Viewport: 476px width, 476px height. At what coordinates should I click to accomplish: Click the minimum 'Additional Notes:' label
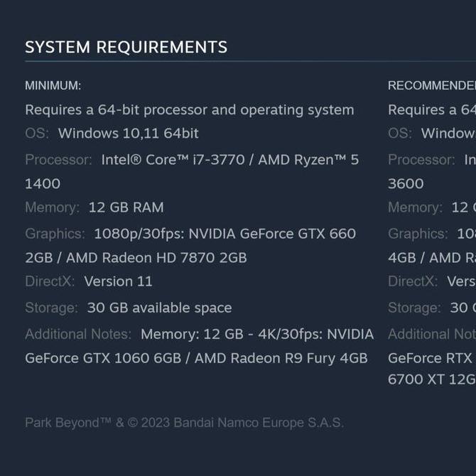78,334
